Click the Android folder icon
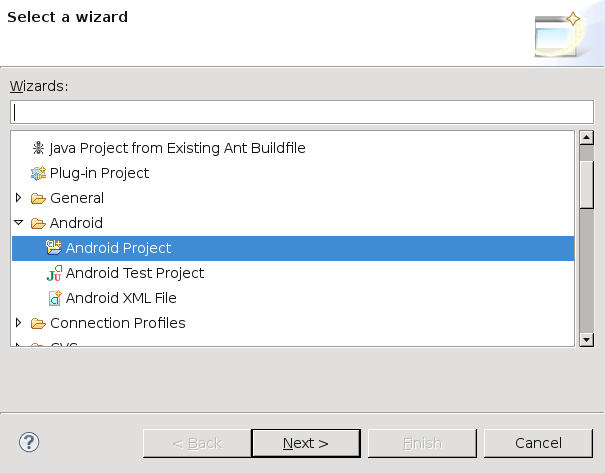 point(38,223)
